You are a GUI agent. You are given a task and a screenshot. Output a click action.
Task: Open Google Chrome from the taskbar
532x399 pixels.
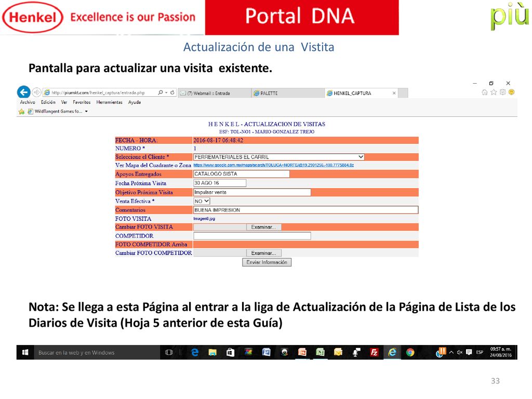(410, 353)
